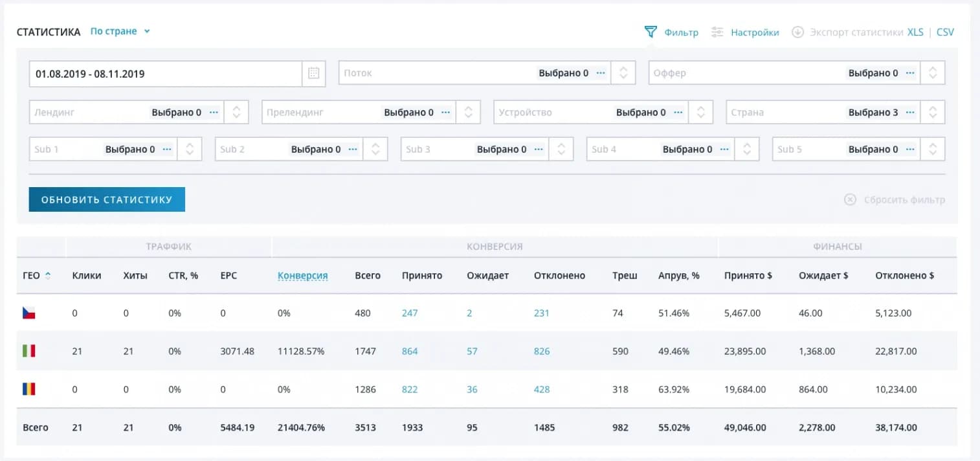Click the Italy flag in table

point(28,351)
